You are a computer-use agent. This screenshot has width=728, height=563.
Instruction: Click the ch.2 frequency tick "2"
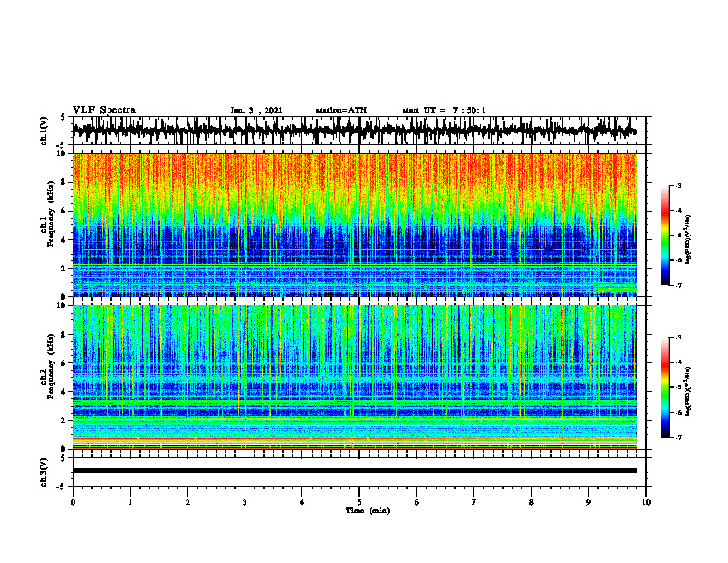(x=63, y=420)
